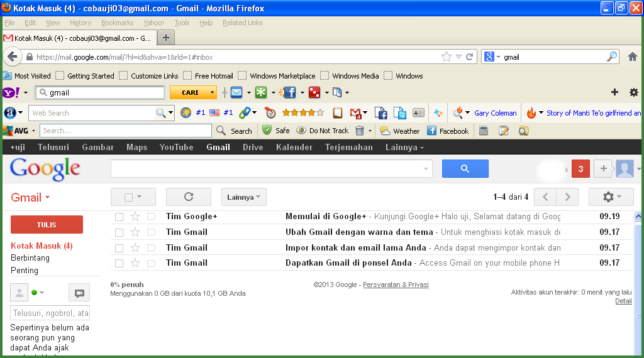Star the 'Impor kontak dan email' email
Image resolution: width=644 pixels, height=358 pixels.
135,247
